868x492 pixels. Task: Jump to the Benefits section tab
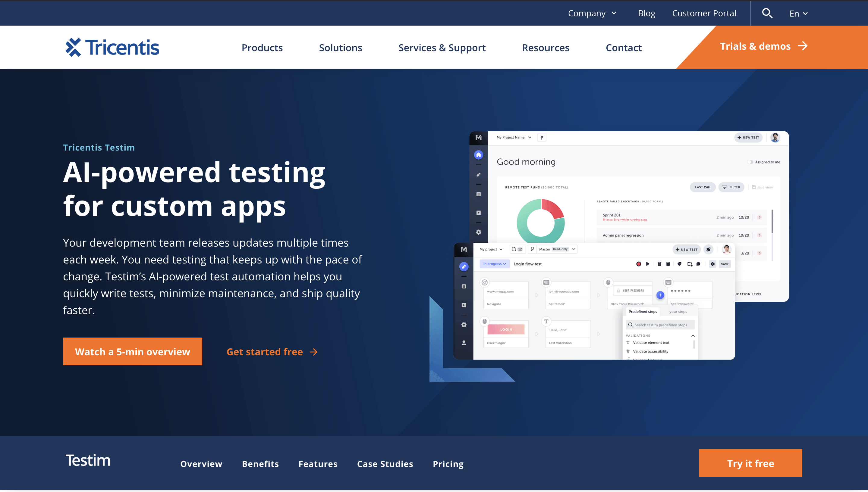[260, 464]
